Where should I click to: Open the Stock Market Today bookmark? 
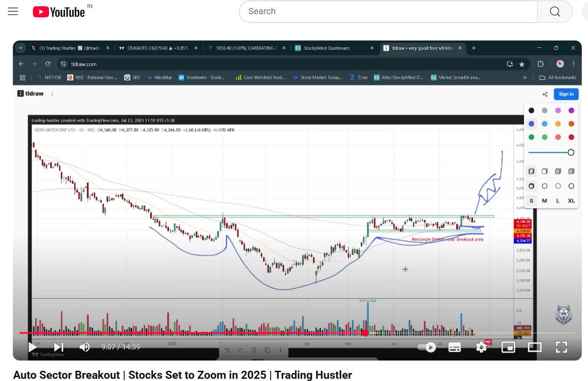coord(318,77)
